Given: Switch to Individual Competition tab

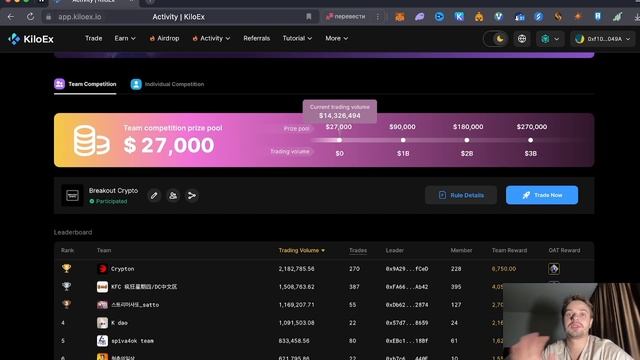Looking at the screenshot, I should 167,84.
